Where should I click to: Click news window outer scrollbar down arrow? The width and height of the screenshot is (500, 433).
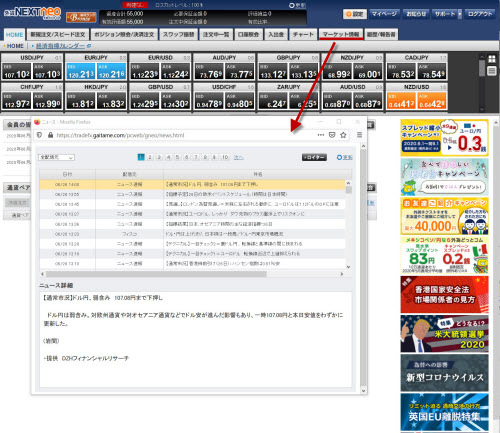click(363, 391)
